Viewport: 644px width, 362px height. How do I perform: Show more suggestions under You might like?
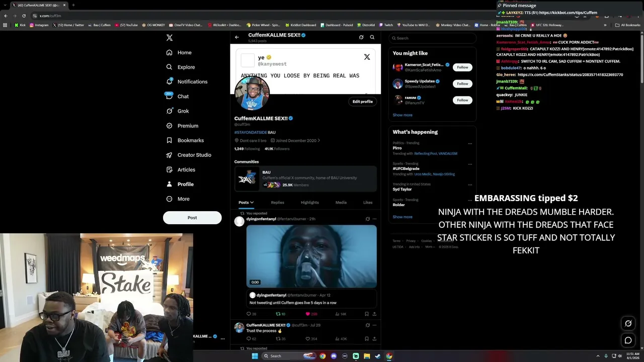point(403,115)
